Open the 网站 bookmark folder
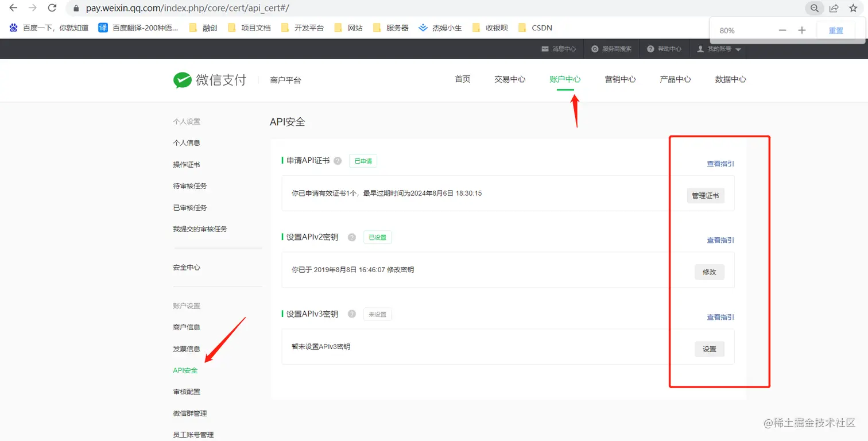This screenshot has height=441, width=868. (348, 28)
